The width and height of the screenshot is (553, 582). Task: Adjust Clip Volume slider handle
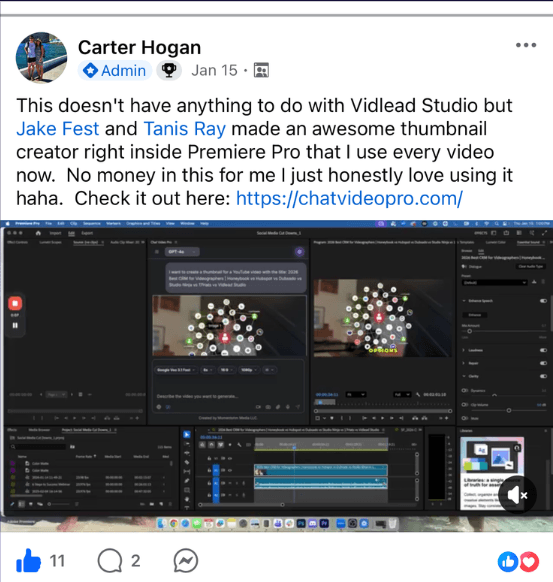click(x=509, y=410)
